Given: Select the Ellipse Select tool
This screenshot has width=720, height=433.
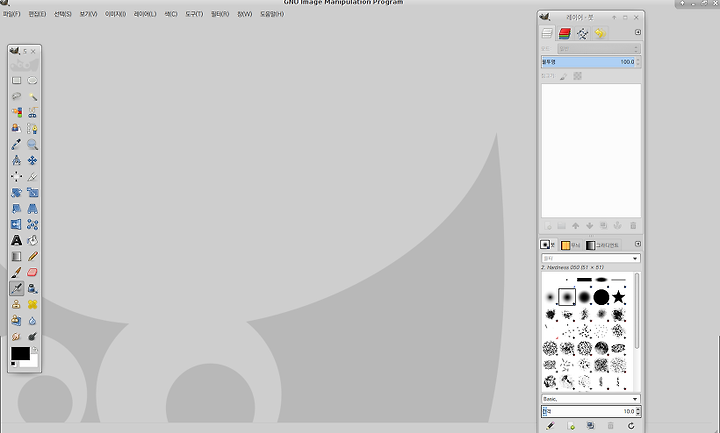Looking at the screenshot, I should 32,80.
